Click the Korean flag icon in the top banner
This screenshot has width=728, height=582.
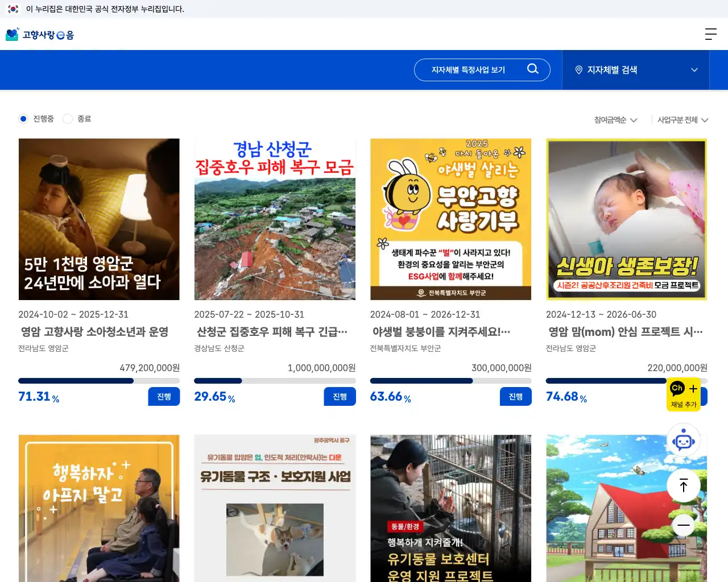pos(13,9)
